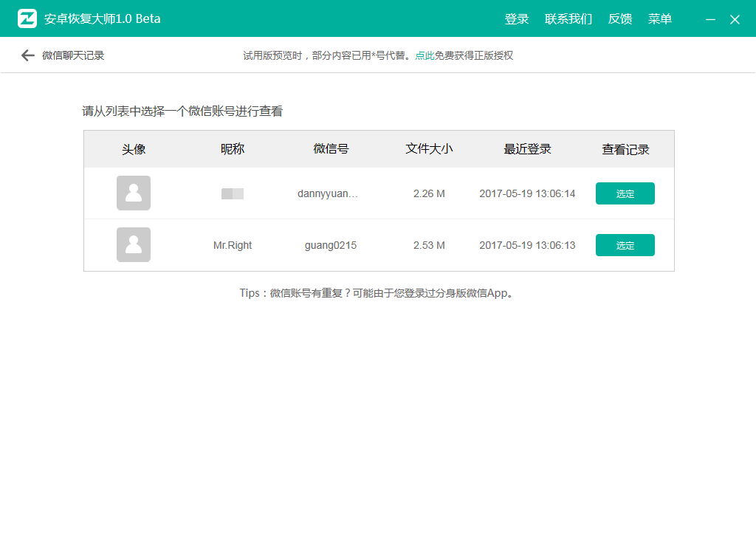Click the file size 2.26 M
Viewport: 756px width, 533px height.
[x=429, y=193]
